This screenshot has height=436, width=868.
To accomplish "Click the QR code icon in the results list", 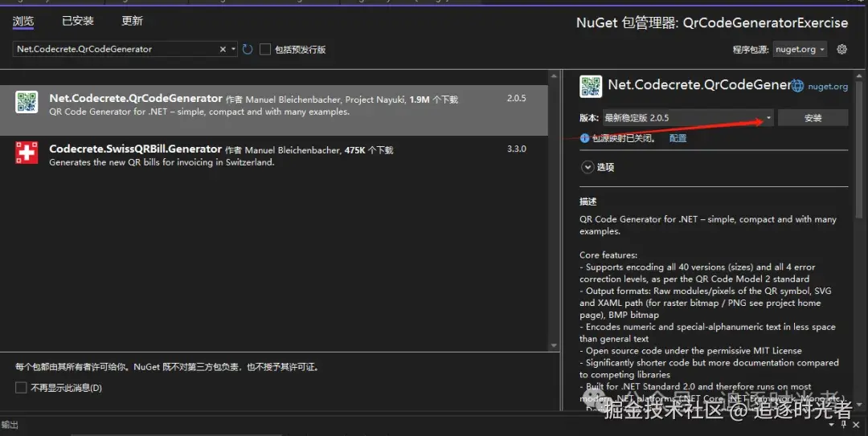I will pos(27,102).
